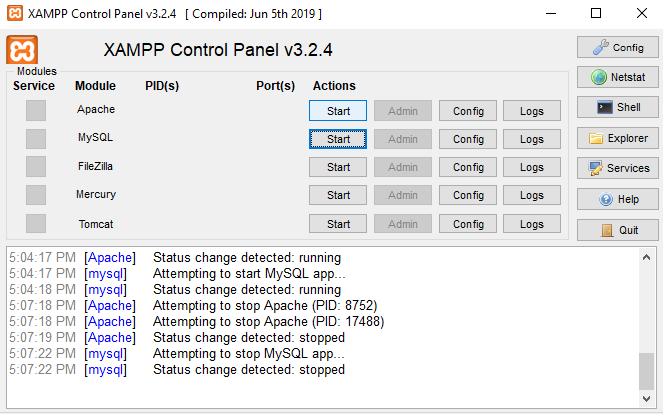Quit XAMPP with the door icon
Image resolution: width=663 pixels, height=414 pixels.
point(617,229)
